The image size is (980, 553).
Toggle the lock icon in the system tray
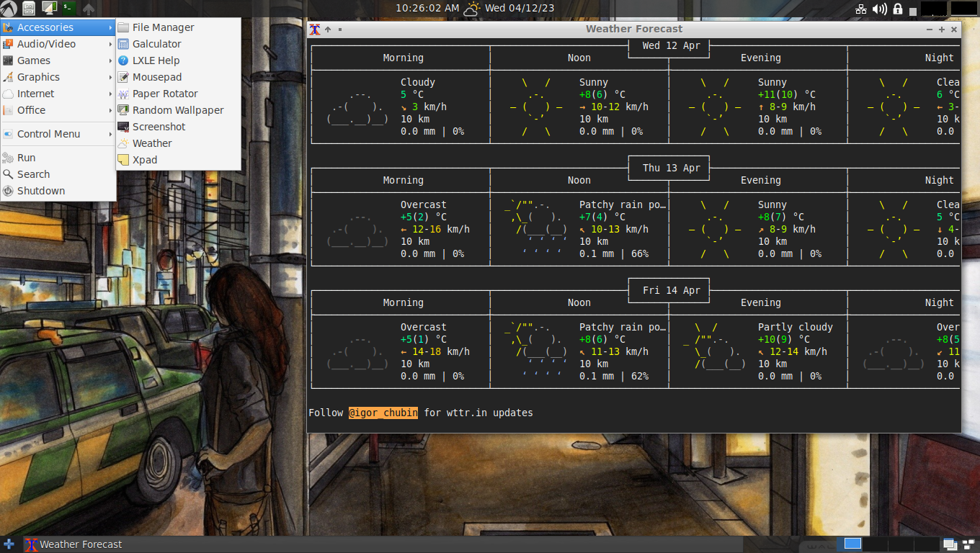pyautogui.click(x=899, y=9)
